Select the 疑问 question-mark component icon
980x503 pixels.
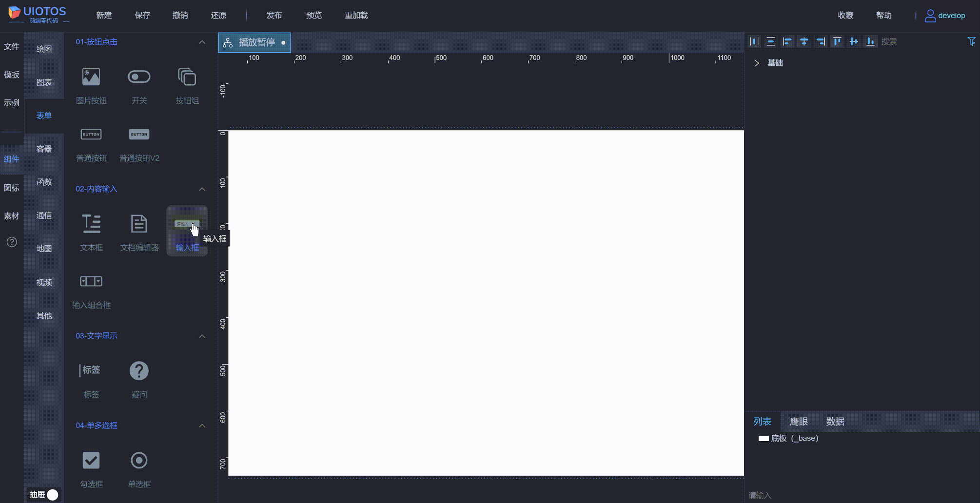(x=138, y=371)
